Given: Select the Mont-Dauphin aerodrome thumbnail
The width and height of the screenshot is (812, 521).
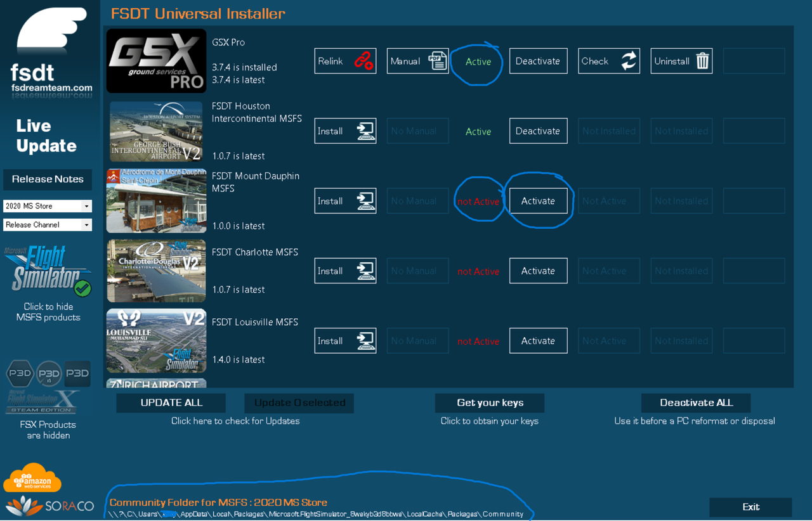Looking at the screenshot, I should click(157, 201).
